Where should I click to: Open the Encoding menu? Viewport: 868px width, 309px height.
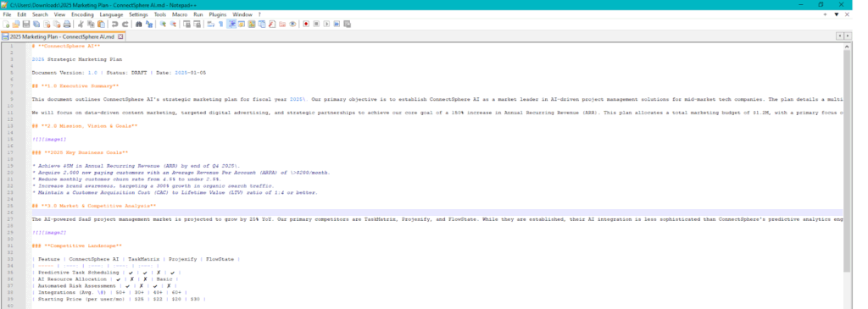point(82,14)
